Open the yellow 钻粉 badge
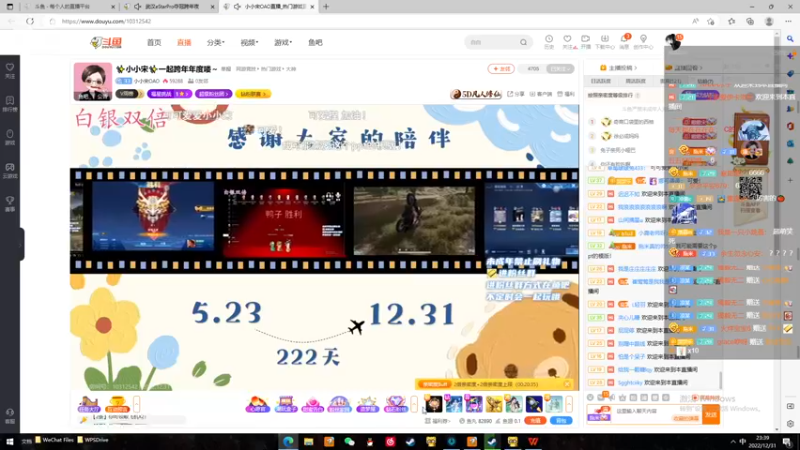Viewport: 800px width, 450px height. (x=253, y=94)
